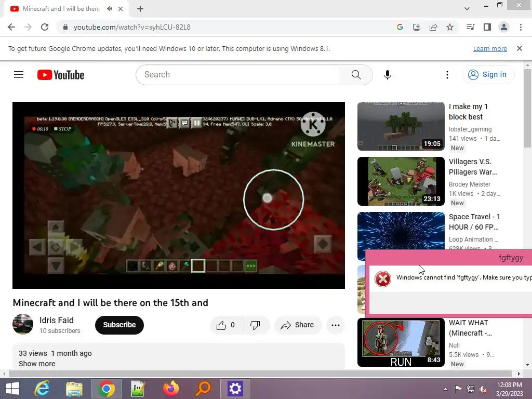
Task: Open the Villagers V.S. Pillagers title
Action: click(x=473, y=167)
